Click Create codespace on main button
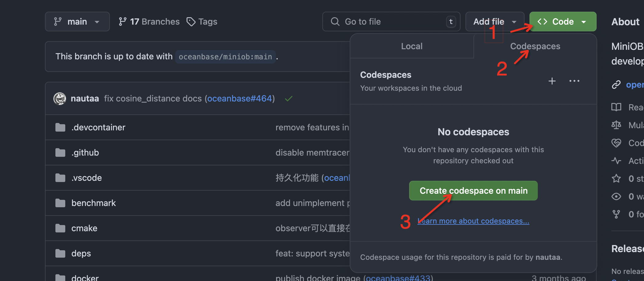 pos(473,191)
